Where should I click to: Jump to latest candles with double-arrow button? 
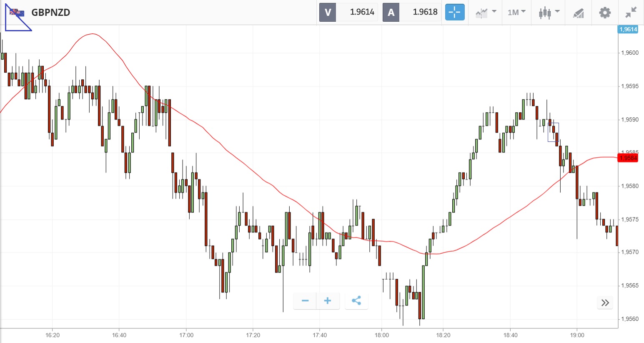pyautogui.click(x=605, y=303)
